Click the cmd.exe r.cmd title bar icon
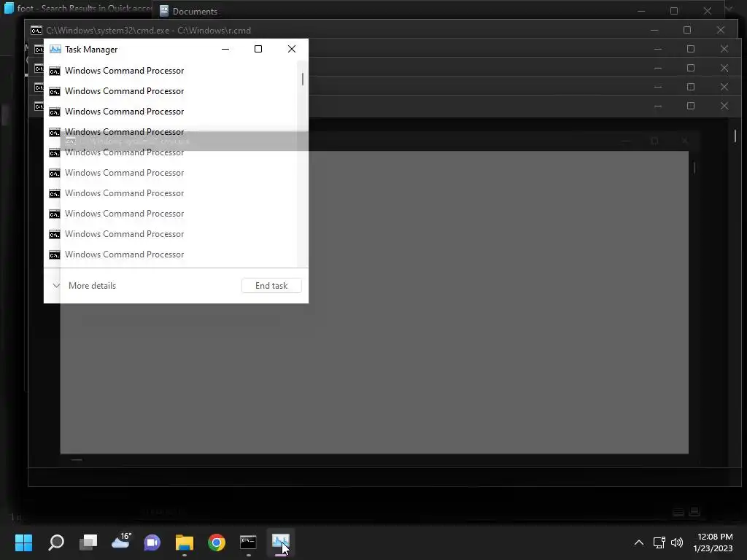This screenshot has height=560, width=747. [36, 31]
